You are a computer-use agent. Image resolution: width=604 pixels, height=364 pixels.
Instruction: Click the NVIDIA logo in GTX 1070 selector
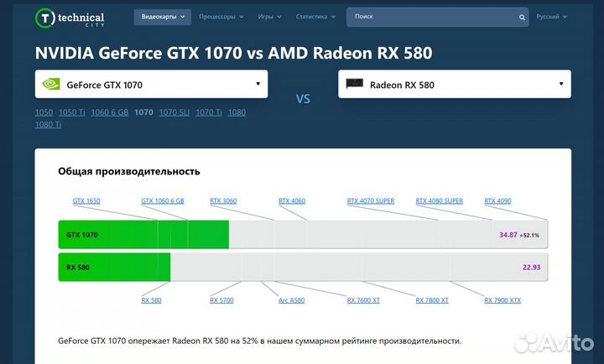pyautogui.click(x=51, y=84)
